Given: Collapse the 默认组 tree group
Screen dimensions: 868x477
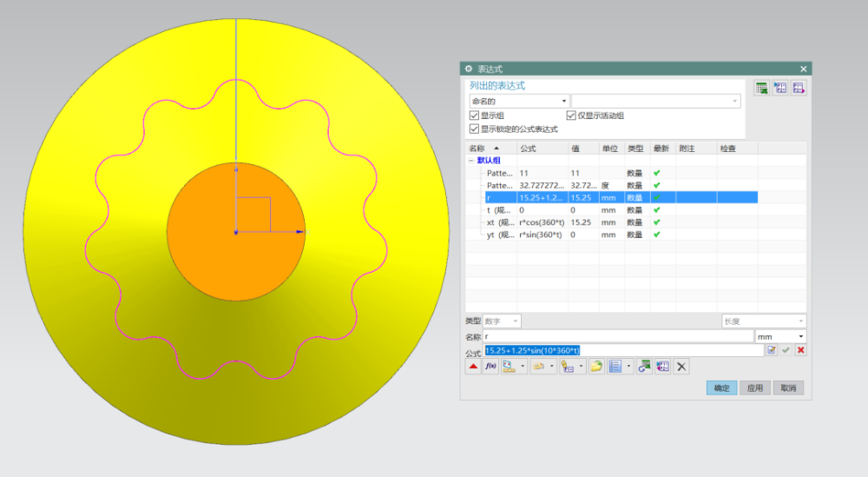Looking at the screenshot, I should pos(471,161).
